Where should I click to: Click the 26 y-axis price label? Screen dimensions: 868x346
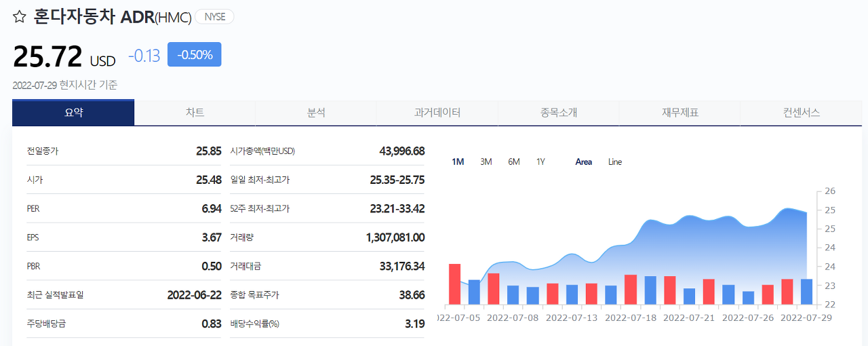coord(830,191)
